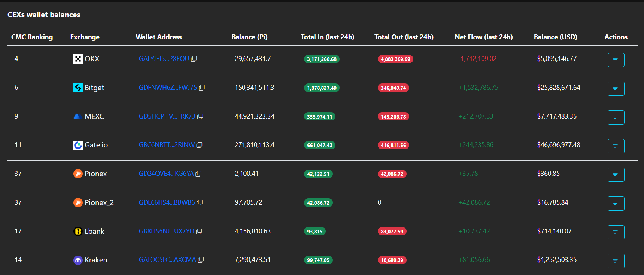644x275 pixels.
Task: Copy the Gate.io wallet address
Action: click(x=200, y=145)
